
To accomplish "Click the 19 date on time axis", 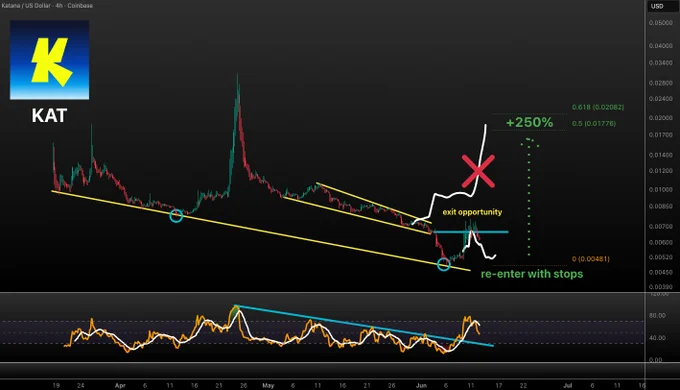I will pos(56,385).
